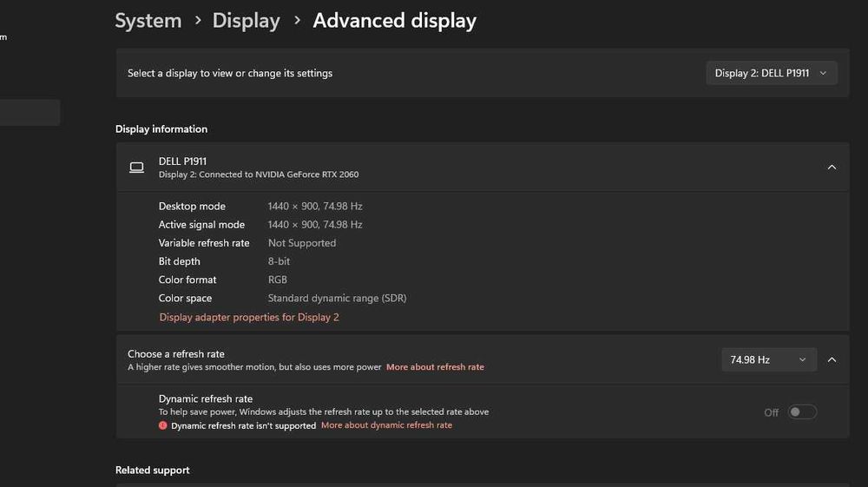The width and height of the screenshot is (868, 487).
Task: Go back to System breadcrumb
Action: pos(148,21)
